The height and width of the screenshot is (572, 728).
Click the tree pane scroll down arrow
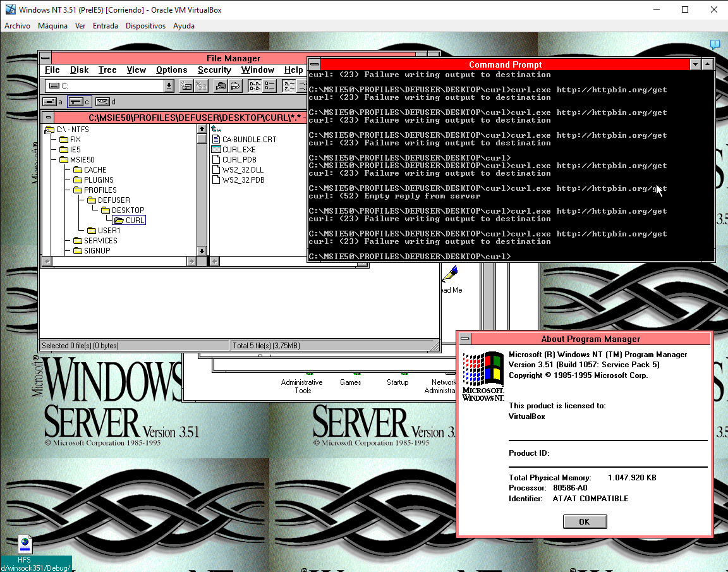202,251
